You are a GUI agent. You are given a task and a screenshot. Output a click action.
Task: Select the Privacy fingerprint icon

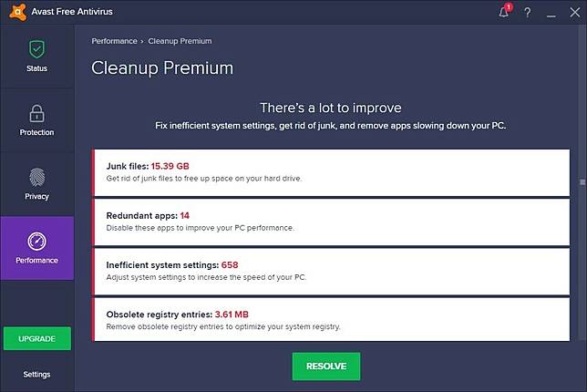point(36,177)
